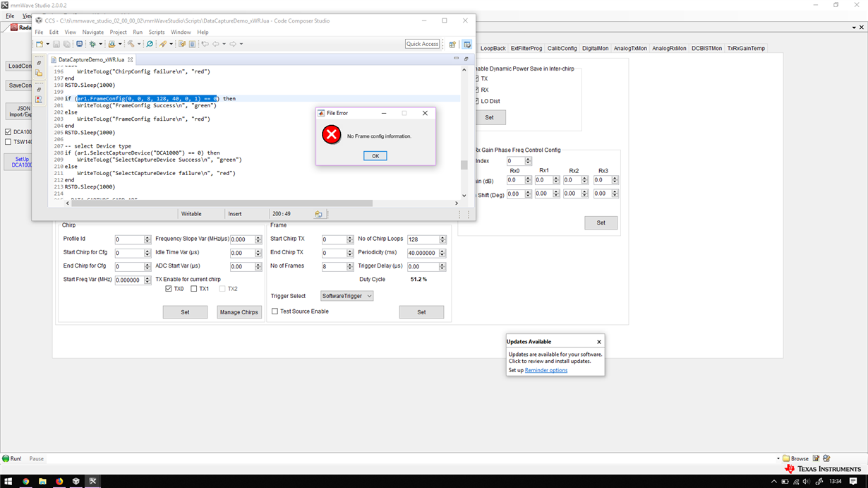Click the Search icon in CCS toolbar
The image size is (868, 488).
pos(150,44)
